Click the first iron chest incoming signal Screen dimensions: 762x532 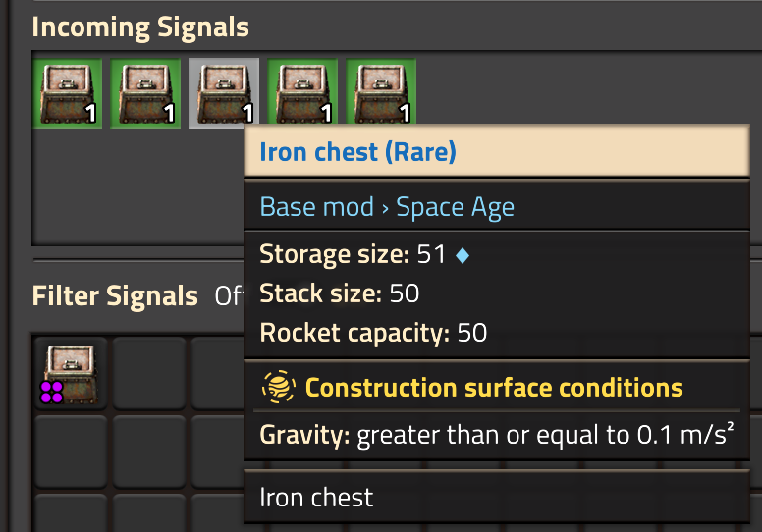click(67, 93)
